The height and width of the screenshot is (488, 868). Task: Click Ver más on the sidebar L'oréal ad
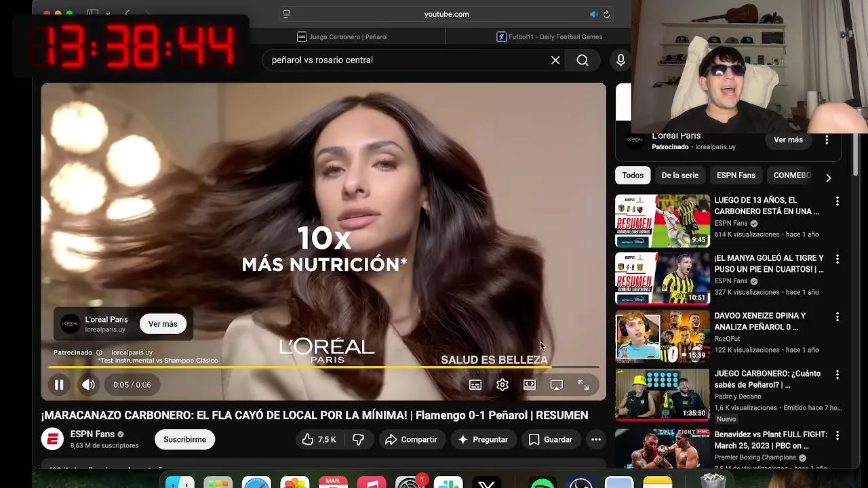click(788, 140)
